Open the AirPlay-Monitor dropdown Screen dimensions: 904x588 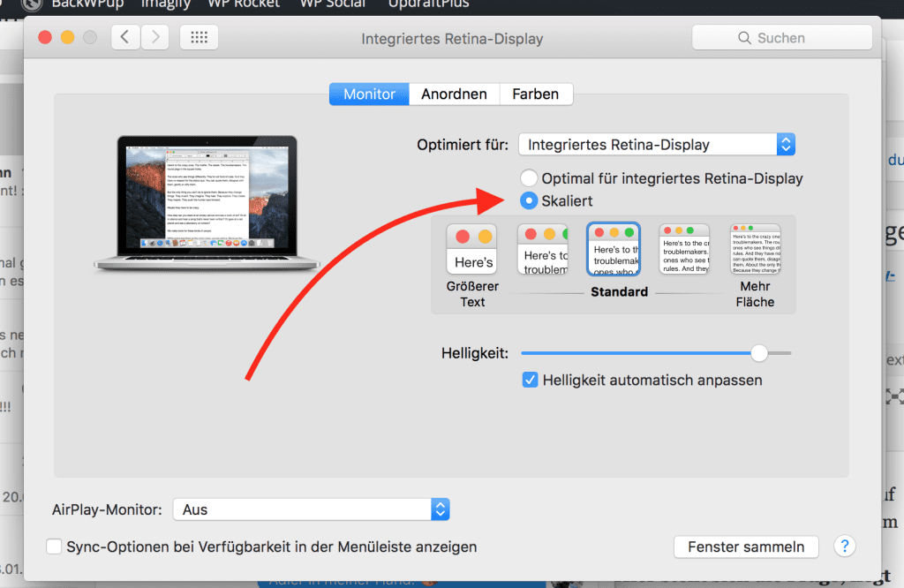click(311, 509)
